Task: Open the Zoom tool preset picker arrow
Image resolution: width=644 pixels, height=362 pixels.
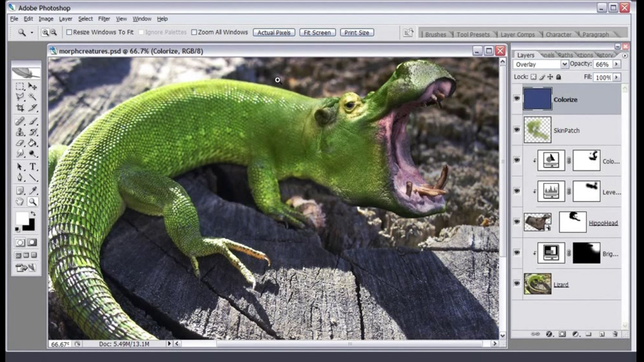Action: tap(32, 33)
